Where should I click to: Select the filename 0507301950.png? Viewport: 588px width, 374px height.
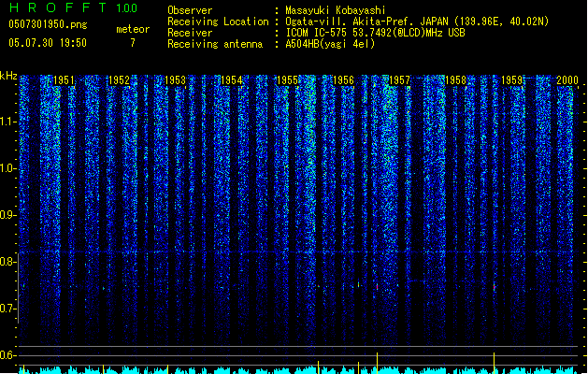[48, 25]
